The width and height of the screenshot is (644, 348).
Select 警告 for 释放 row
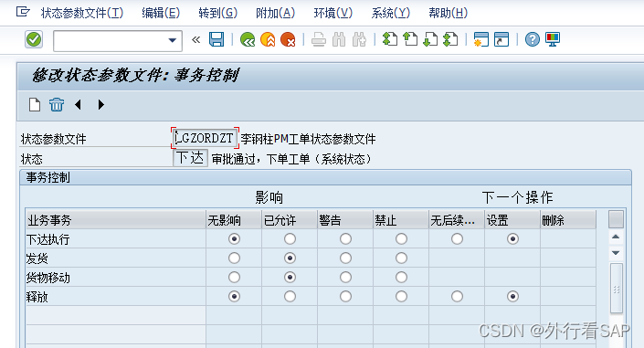(x=346, y=296)
